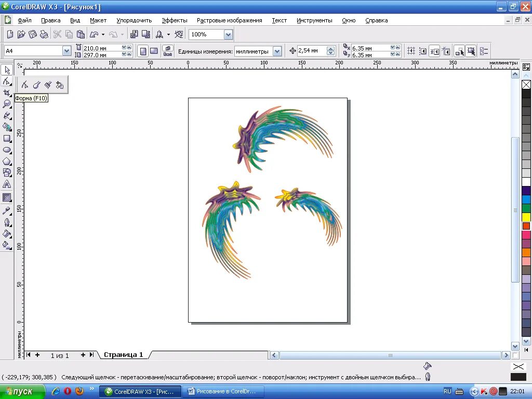Viewport: 532px width, 399px height.
Task: Expand the undo history arrow
Action: click(103, 34)
